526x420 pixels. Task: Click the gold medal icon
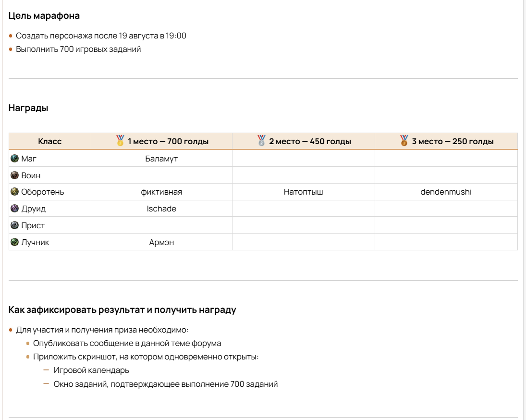(x=120, y=140)
